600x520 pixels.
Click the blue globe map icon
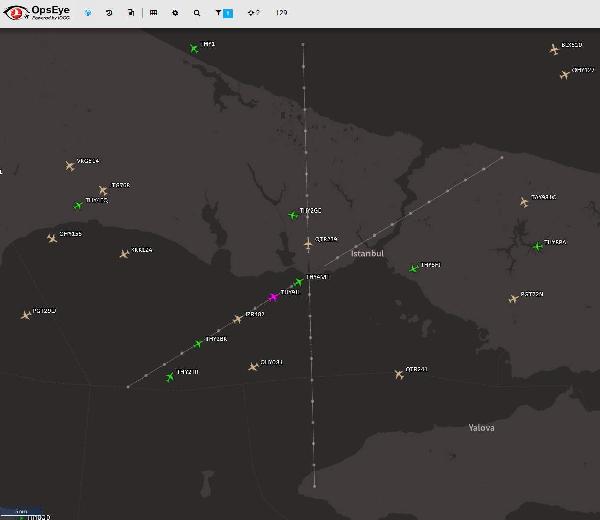pos(88,13)
